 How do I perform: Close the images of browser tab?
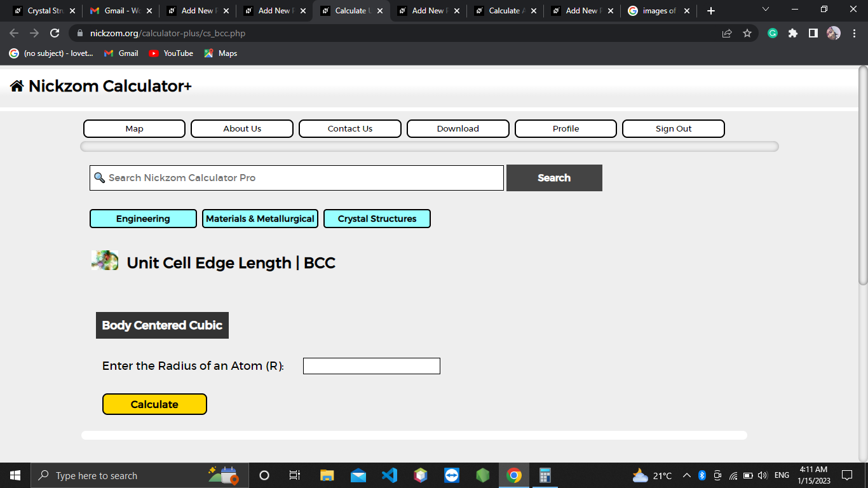point(687,11)
